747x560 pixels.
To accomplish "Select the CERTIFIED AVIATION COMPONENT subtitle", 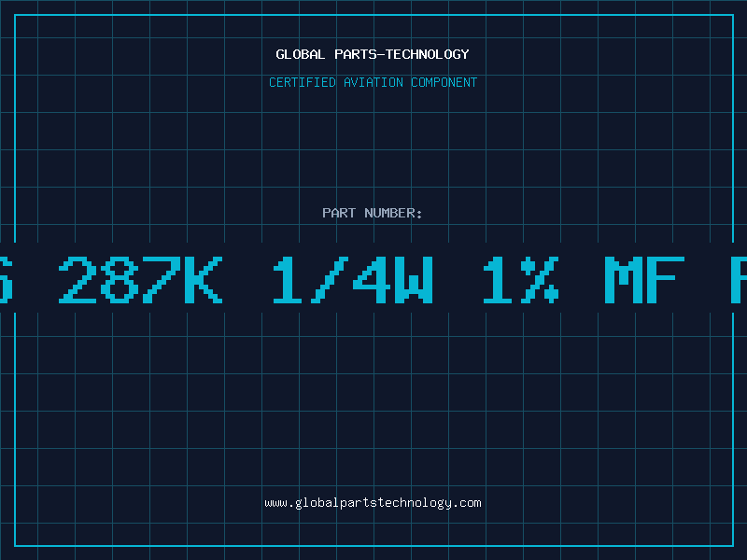I will tap(373, 82).
